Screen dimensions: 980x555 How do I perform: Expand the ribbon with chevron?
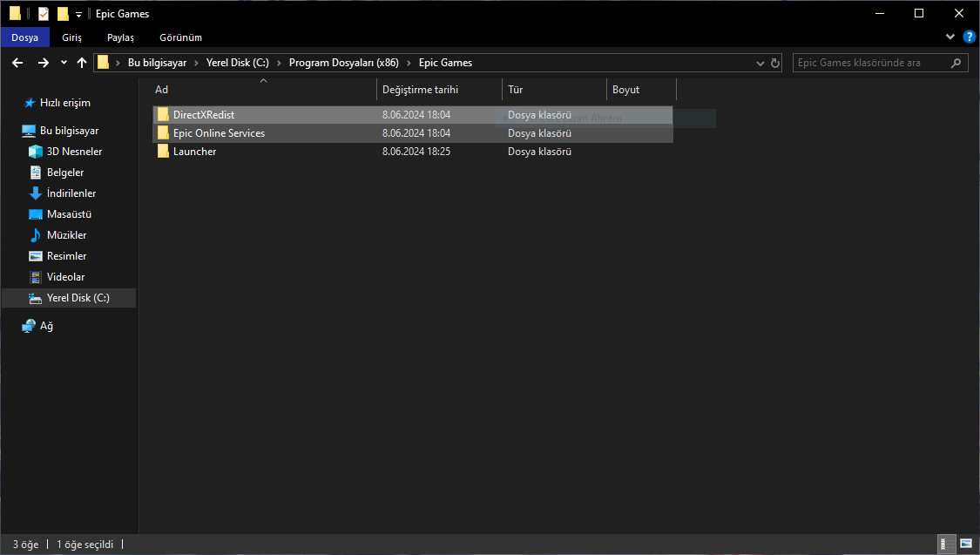click(950, 37)
